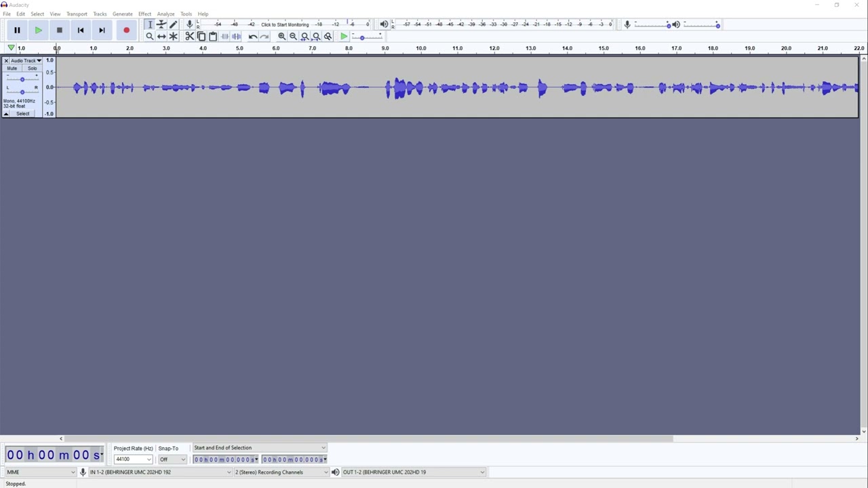Screen dimensions: 868x488
Task: Start playback with the green Play button
Action: (38, 30)
